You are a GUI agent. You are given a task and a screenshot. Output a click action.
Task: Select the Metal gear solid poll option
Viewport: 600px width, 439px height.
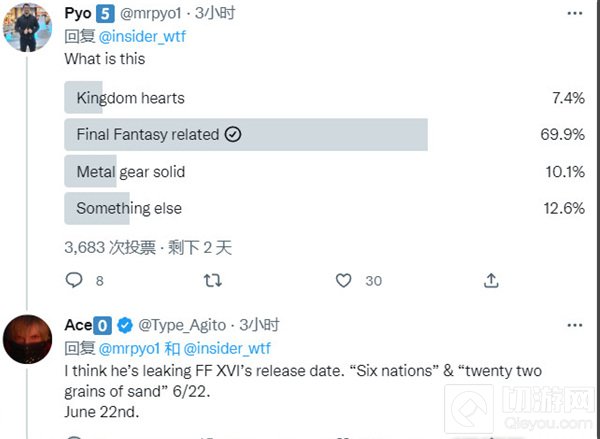point(130,171)
